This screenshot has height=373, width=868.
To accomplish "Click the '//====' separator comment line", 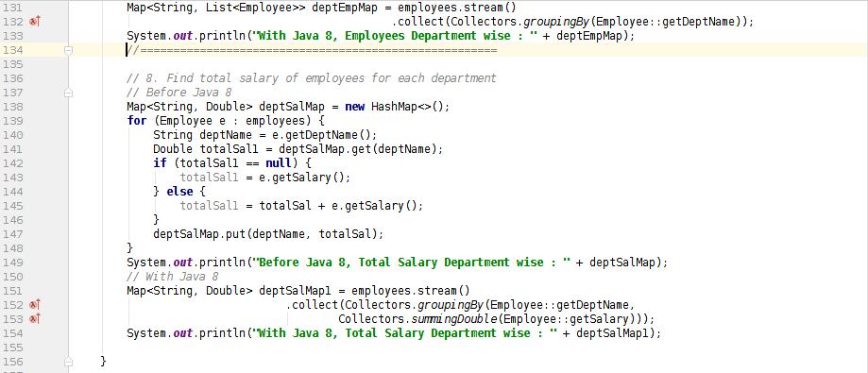I will tap(312, 50).
